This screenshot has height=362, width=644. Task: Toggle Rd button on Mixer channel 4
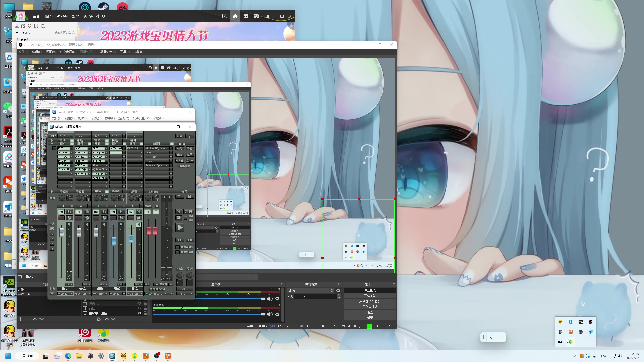click(x=113, y=212)
